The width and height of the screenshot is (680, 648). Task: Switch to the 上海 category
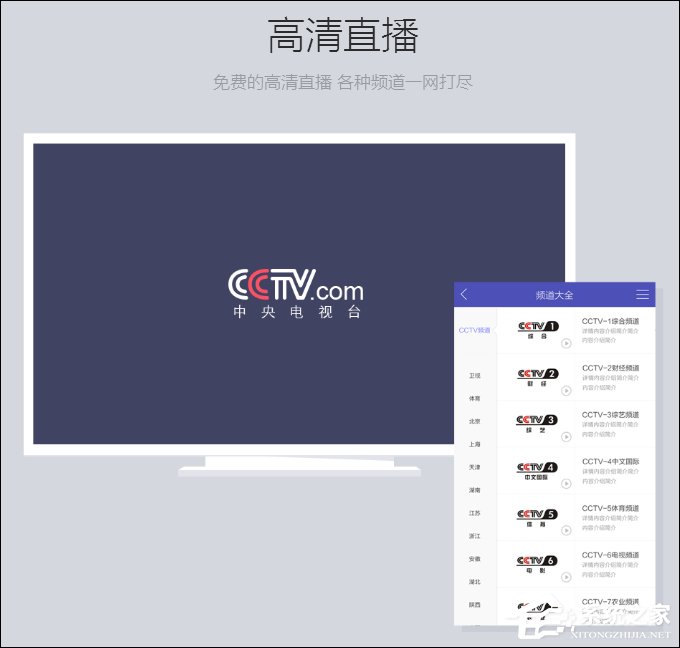pos(474,444)
